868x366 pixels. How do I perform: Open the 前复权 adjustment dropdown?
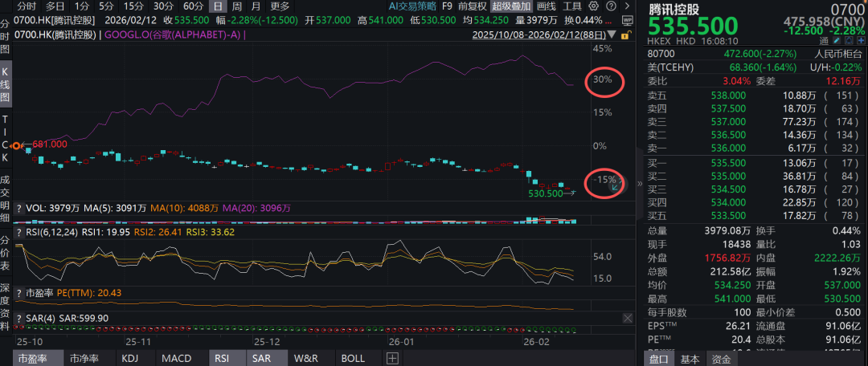[x=473, y=6]
